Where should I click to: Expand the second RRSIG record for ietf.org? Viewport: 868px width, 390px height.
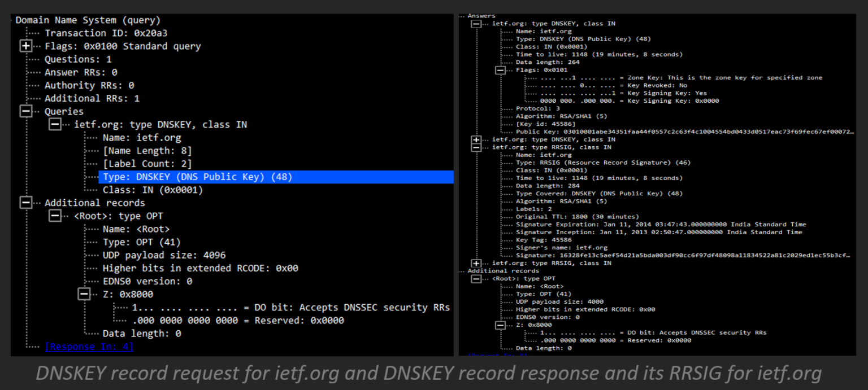click(x=475, y=262)
